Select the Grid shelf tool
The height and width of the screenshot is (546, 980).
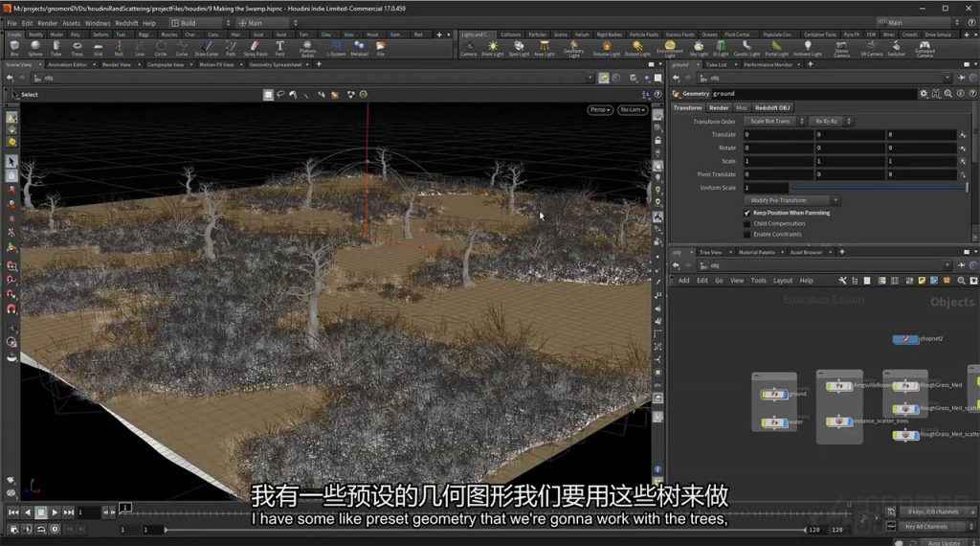tap(99, 48)
